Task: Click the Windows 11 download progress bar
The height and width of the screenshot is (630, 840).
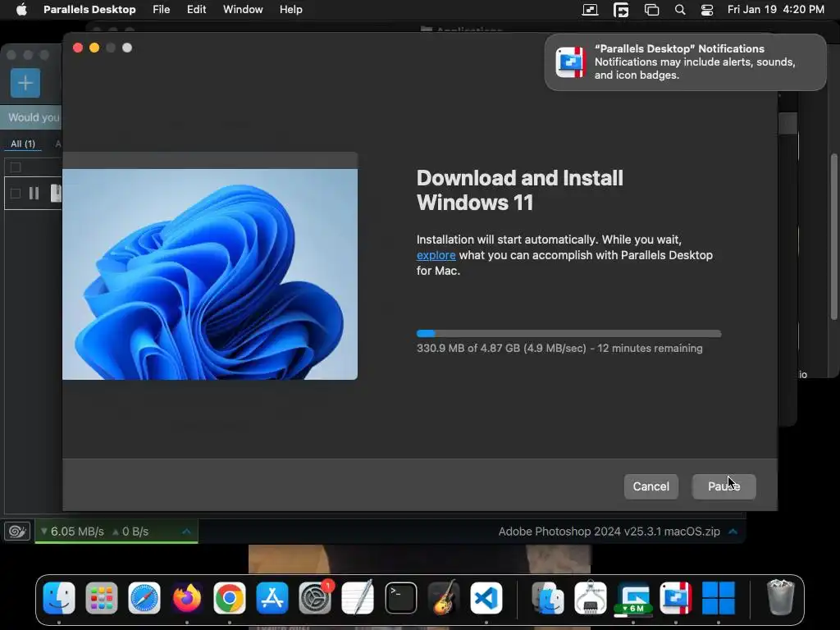Action: pos(569,334)
